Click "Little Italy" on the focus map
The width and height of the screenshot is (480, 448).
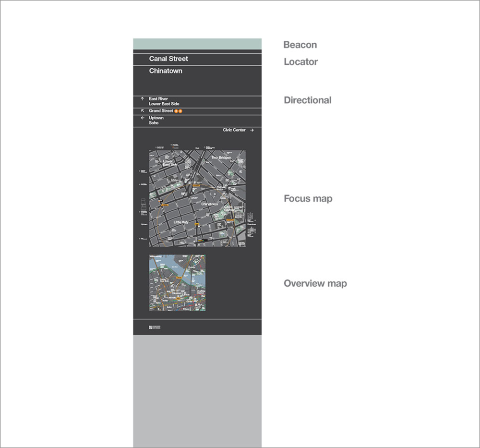pyautogui.click(x=181, y=222)
